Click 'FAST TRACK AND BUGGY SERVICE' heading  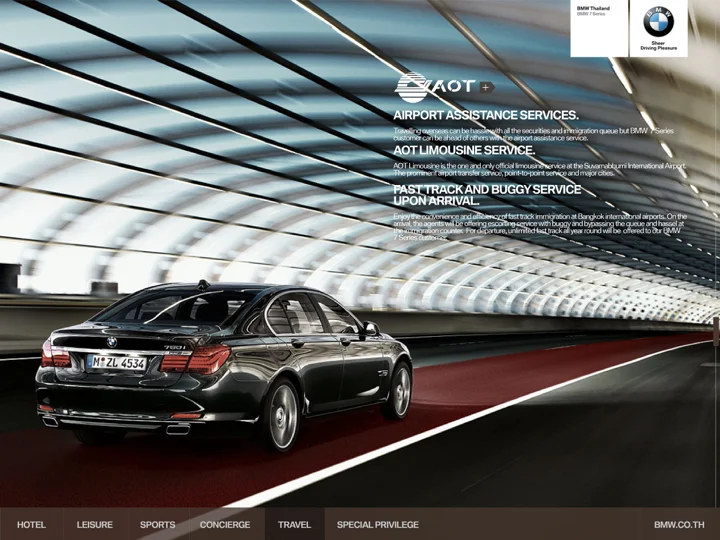[487, 195]
